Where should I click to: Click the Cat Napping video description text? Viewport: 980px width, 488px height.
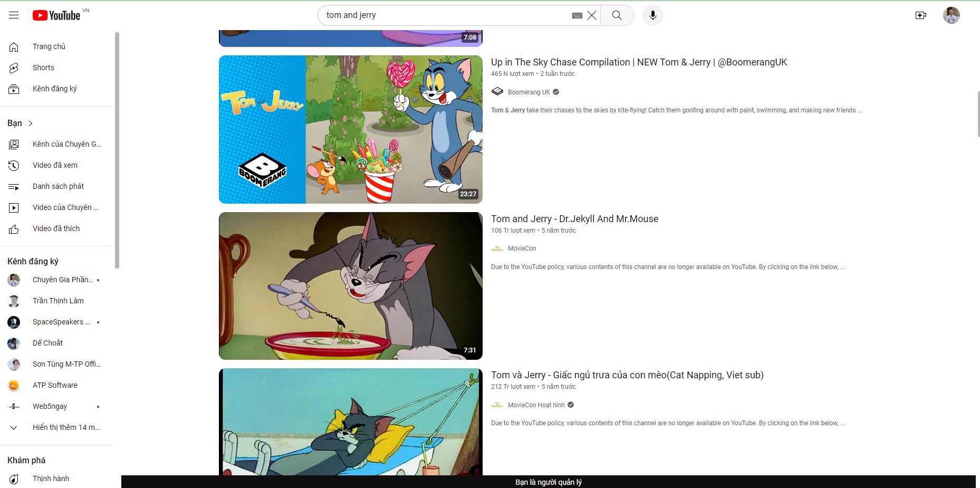pyautogui.click(x=668, y=423)
